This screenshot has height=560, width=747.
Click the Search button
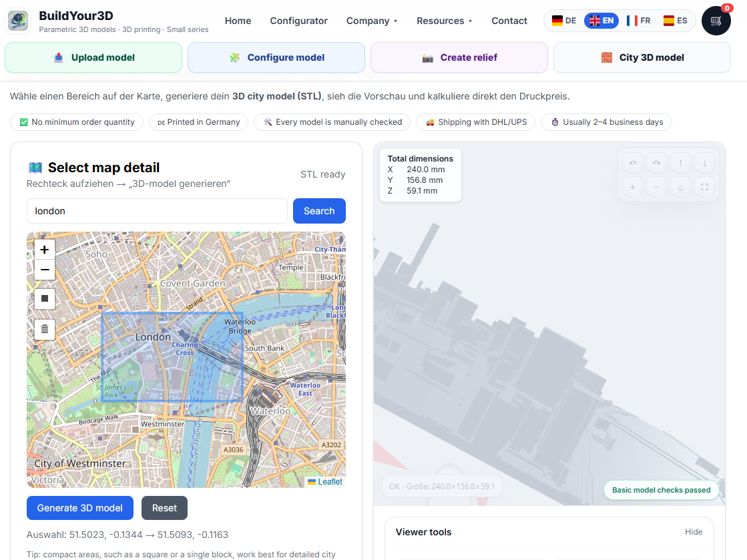pos(319,211)
